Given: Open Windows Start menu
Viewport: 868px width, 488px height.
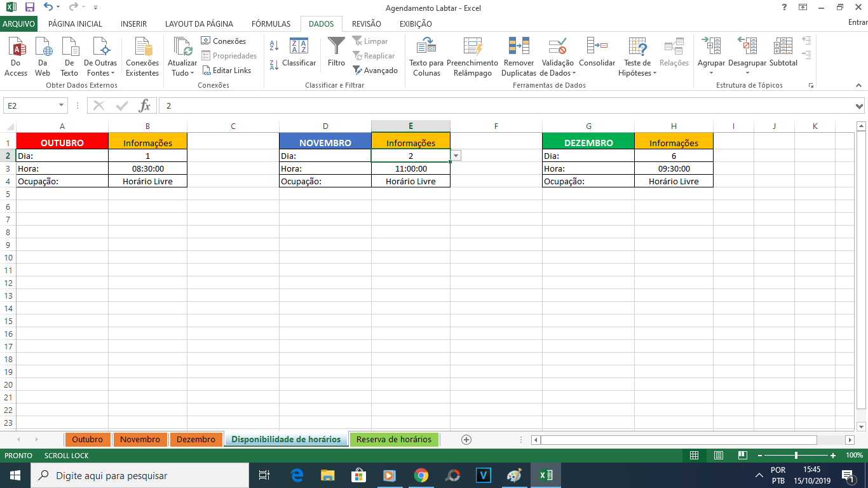Looking at the screenshot, I should click(15, 475).
